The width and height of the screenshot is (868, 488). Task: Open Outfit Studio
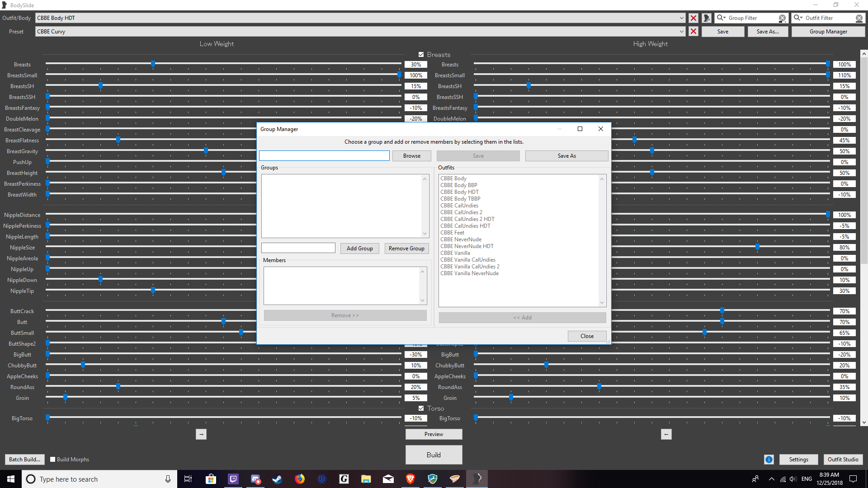point(843,460)
